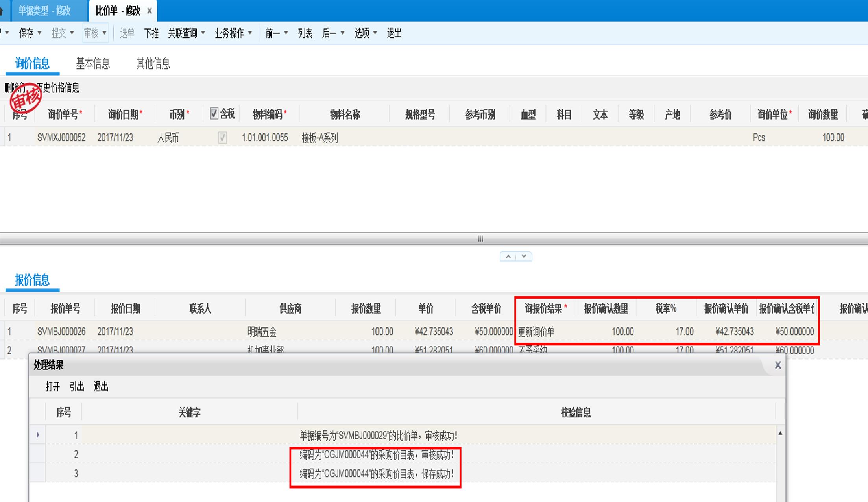Toggle the 含税 header checkbox
This screenshot has height=502, width=868.
214,114
